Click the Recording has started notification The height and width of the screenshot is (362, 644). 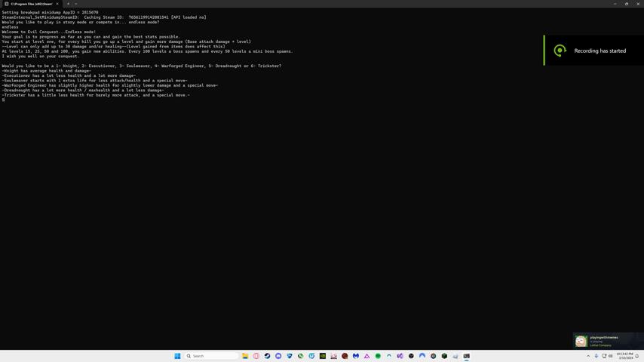tap(593, 51)
